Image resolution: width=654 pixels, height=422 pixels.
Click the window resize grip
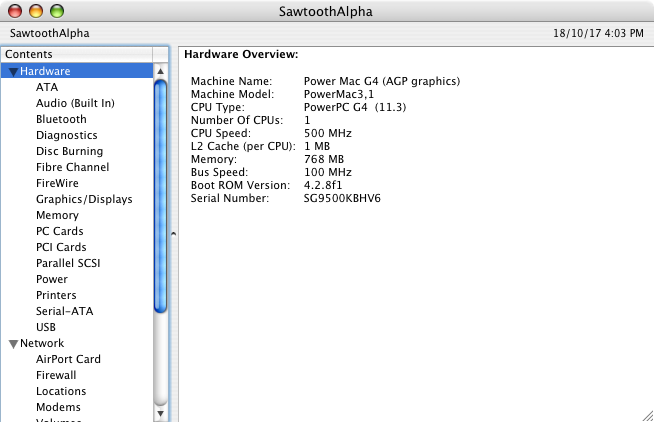(648, 416)
